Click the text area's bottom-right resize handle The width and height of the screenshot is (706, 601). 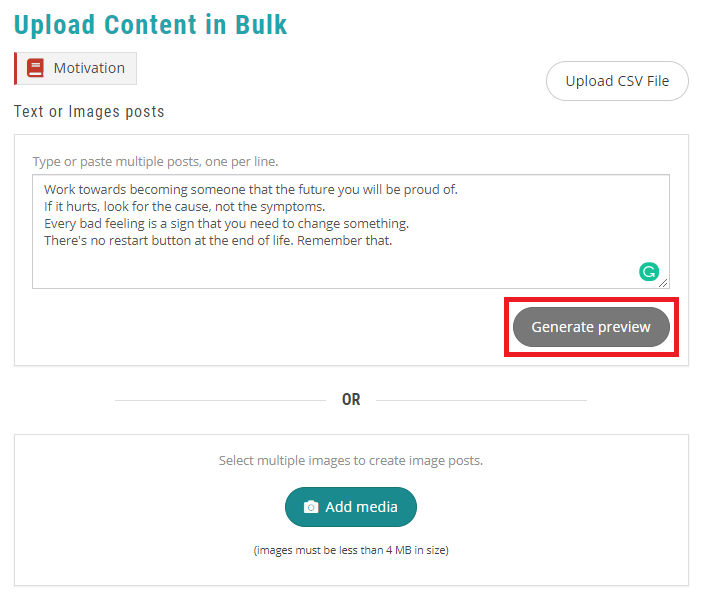point(663,283)
